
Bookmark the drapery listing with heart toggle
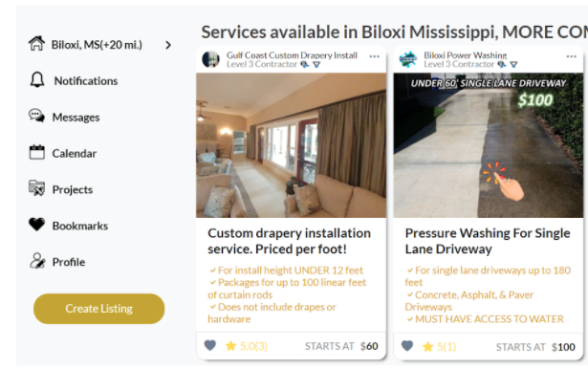(x=210, y=346)
